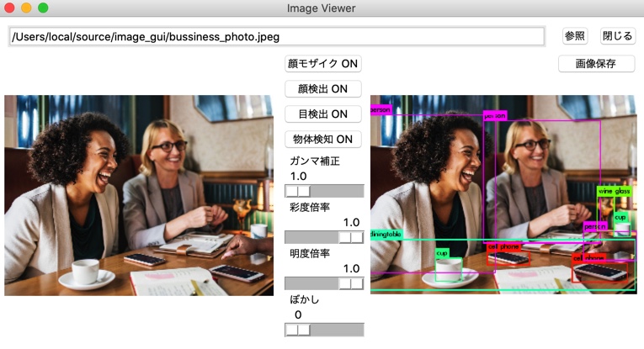Click the ぼかし blur slider handle
Viewport: 644px width, 349px height.
pos(298,330)
